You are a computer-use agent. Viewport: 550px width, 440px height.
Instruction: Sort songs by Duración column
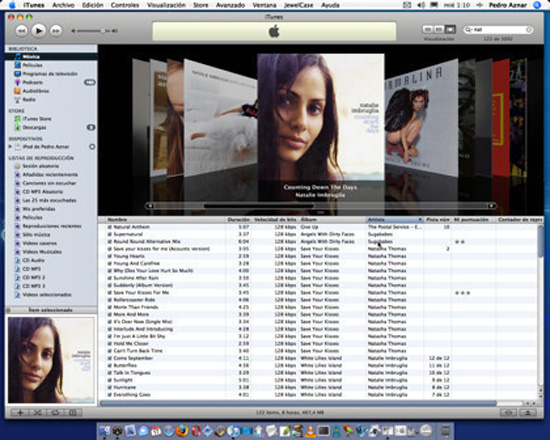coord(239,220)
